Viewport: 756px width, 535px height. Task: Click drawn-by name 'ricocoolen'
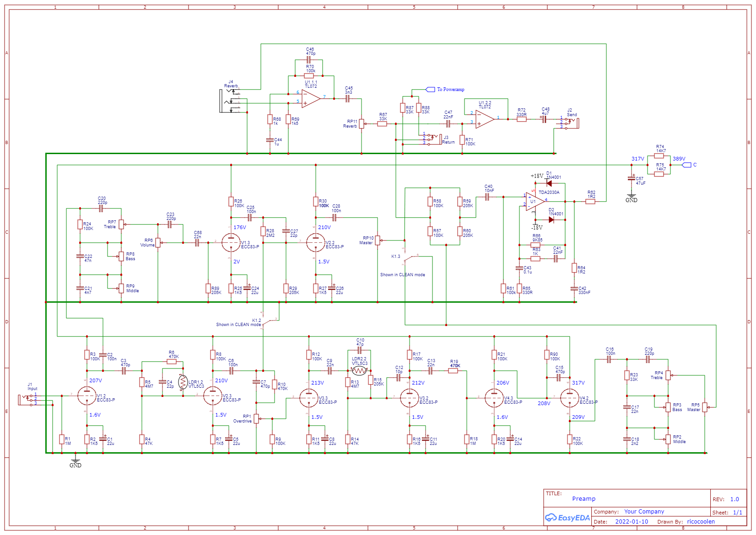[701, 522]
